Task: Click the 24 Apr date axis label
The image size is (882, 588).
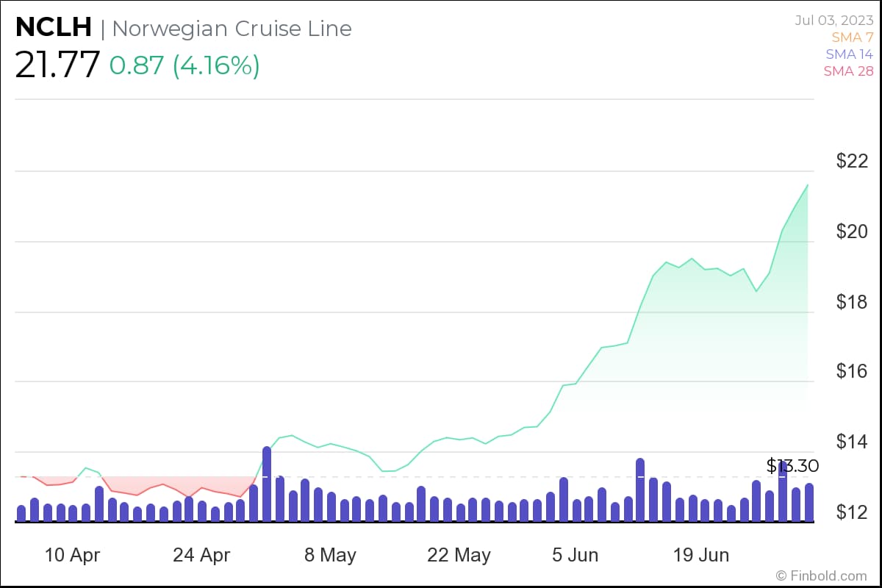Action: 201,555
